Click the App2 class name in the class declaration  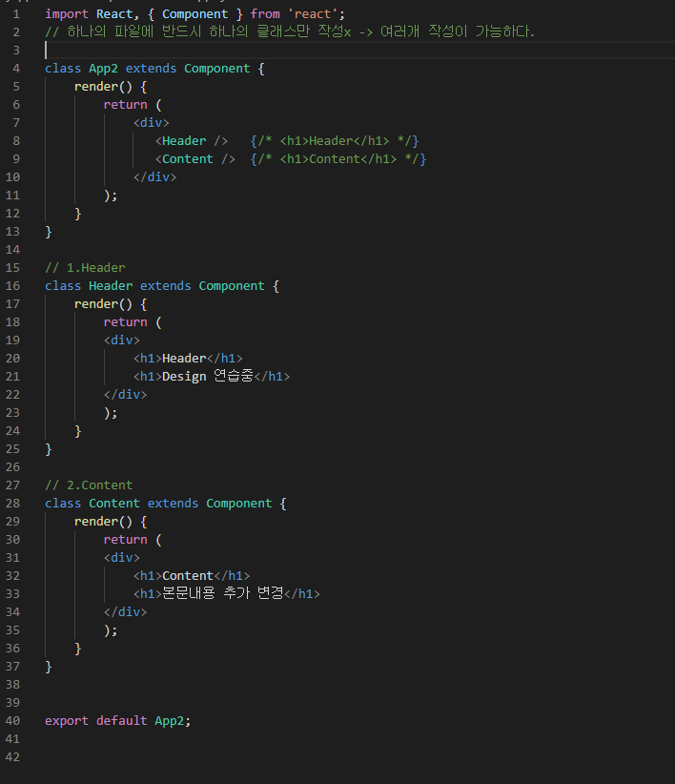103,69
